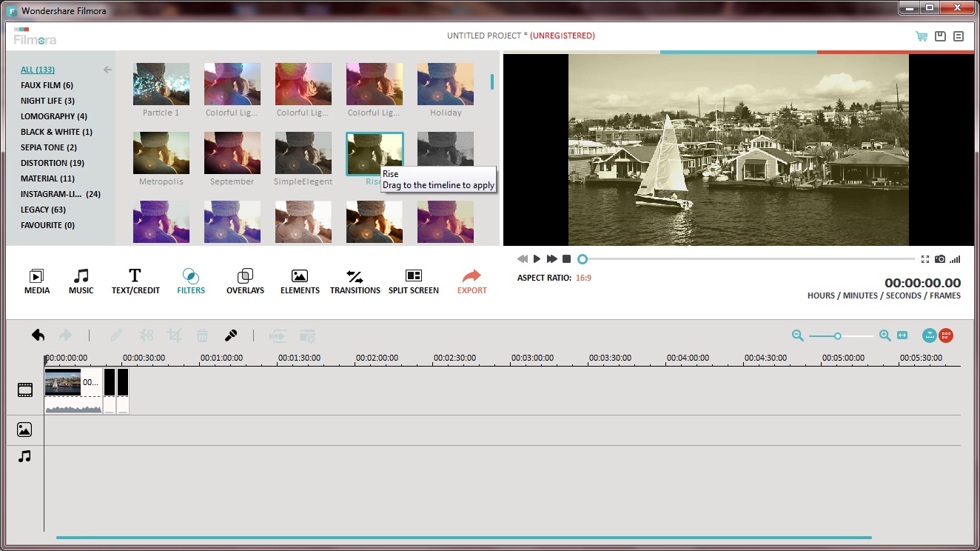
Task: Open the blue timeline display options dropdown
Action: pos(929,335)
